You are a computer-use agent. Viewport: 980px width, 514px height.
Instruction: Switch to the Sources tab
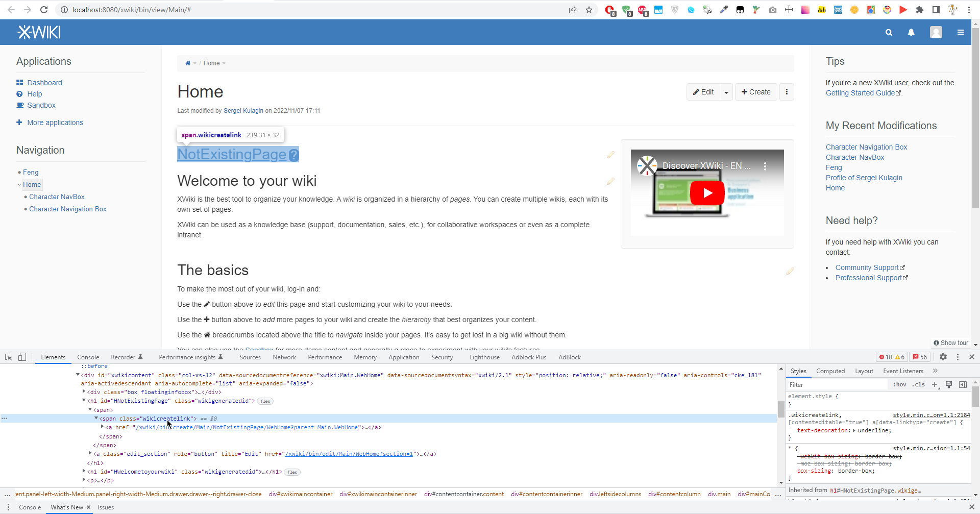(x=250, y=357)
